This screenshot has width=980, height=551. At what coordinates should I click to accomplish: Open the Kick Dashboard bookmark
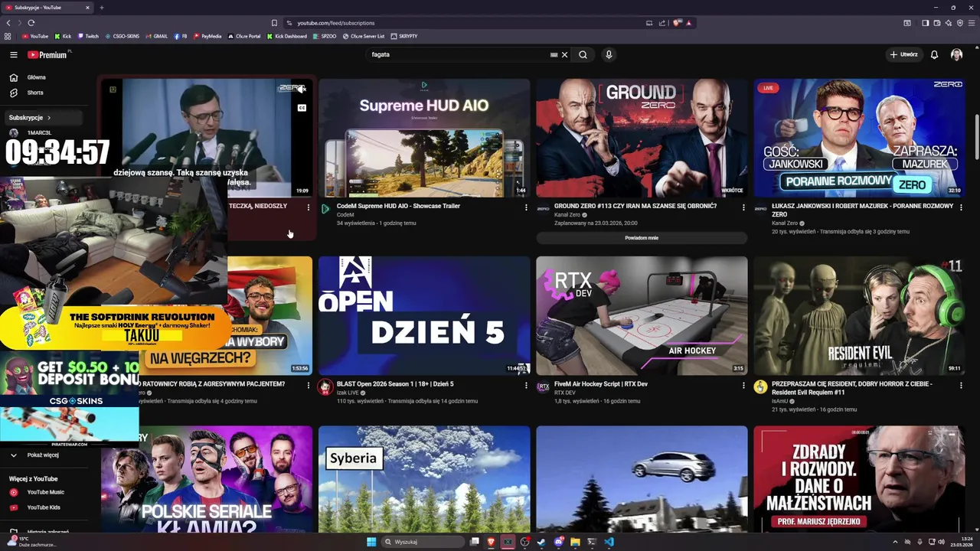[287, 36]
